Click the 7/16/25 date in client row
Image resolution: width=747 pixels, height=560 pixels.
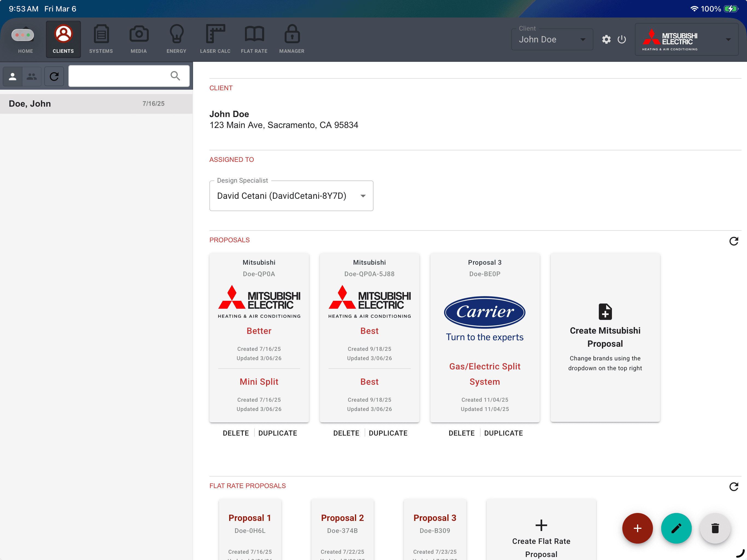point(153,104)
